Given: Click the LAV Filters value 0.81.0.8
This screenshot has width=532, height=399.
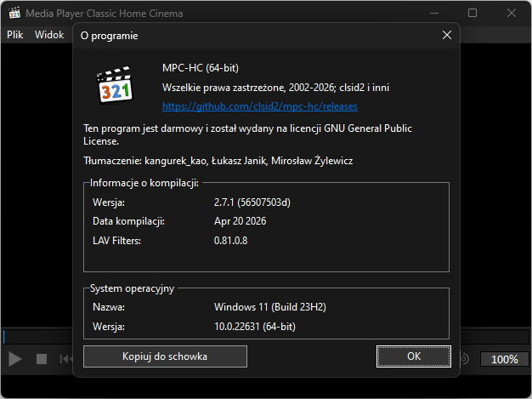Looking at the screenshot, I should tap(230, 241).
